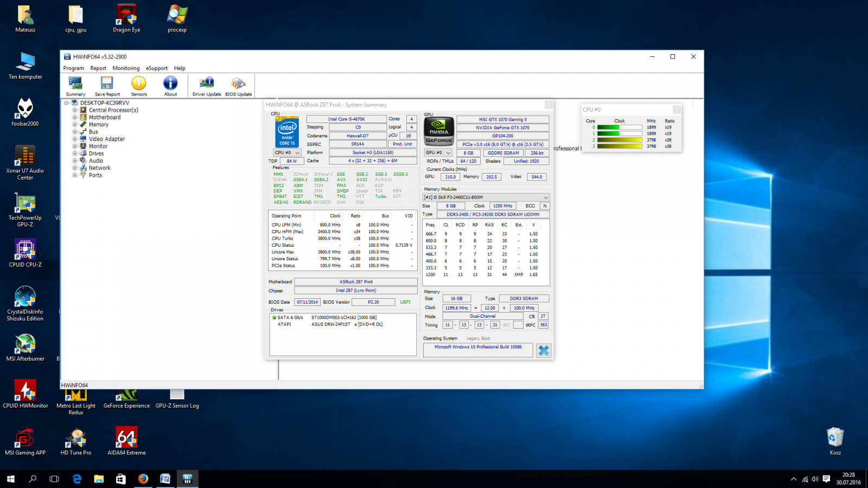Launch TechPowerUp GPU-Z shortcut
Screen dimensions: 868x488
[x=25, y=210]
